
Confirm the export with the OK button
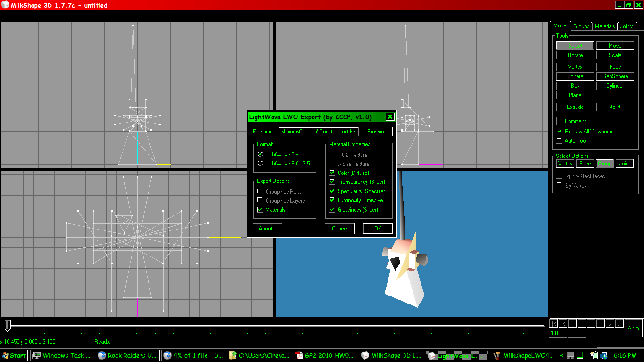tap(378, 229)
